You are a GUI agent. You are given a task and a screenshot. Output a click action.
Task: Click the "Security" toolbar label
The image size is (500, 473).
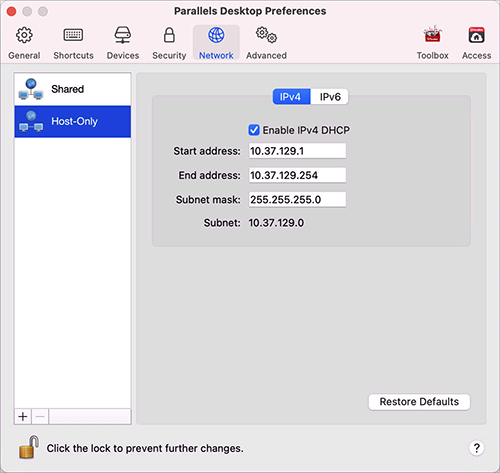[x=169, y=55]
